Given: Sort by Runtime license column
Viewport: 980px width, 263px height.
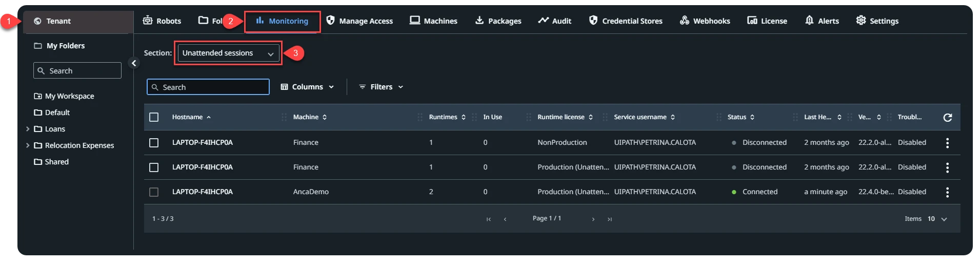Looking at the screenshot, I should [x=565, y=117].
